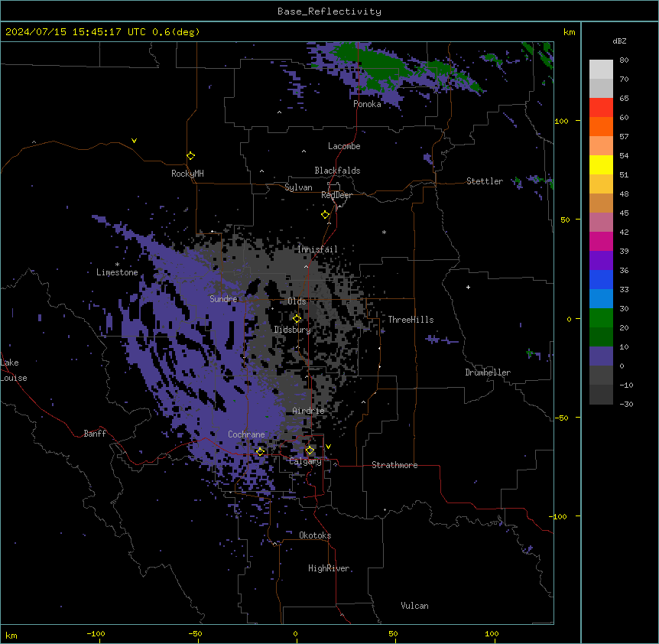Click the white plus marker north of Drumheller
659x644 pixels.
click(468, 287)
